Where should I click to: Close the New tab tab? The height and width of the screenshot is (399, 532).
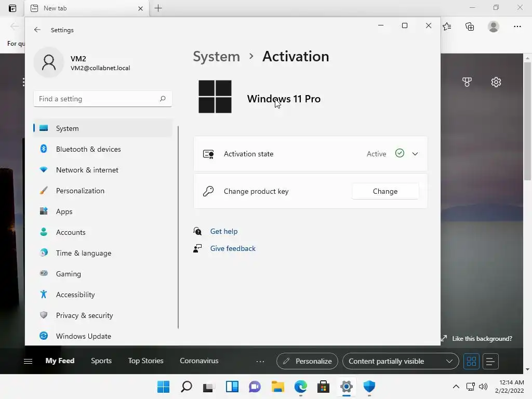[x=140, y=8]
